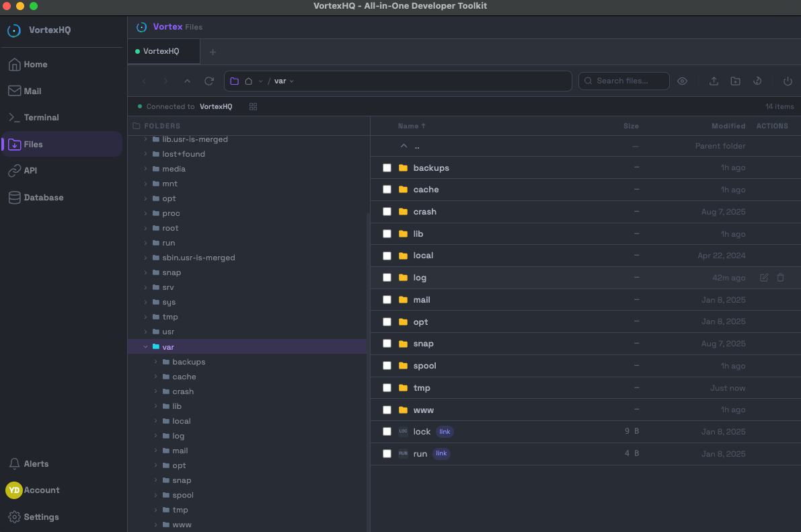Select the checkbox for the www folder

[x=387, y=410]
